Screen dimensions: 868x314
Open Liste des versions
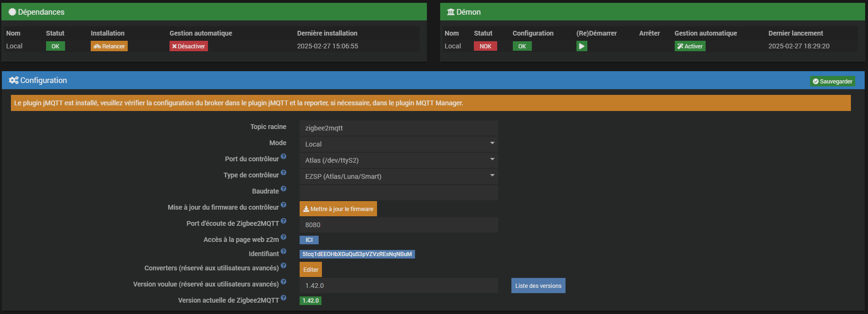click(538, 286)
